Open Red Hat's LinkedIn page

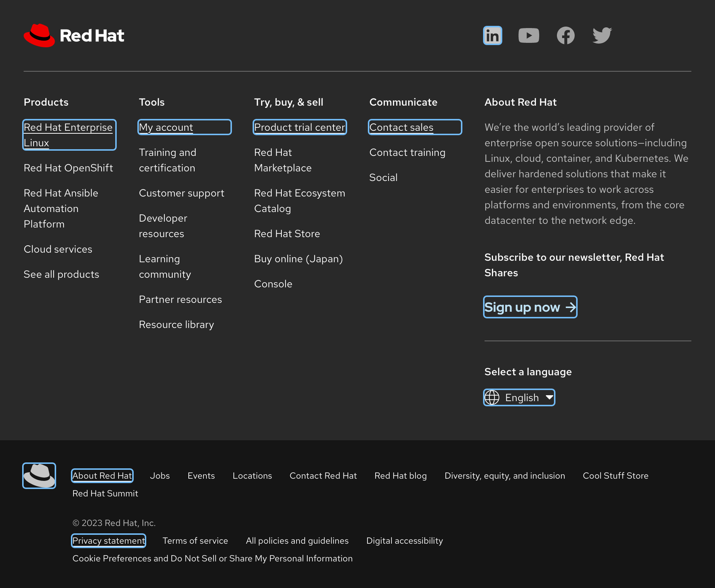pos(492,35)
